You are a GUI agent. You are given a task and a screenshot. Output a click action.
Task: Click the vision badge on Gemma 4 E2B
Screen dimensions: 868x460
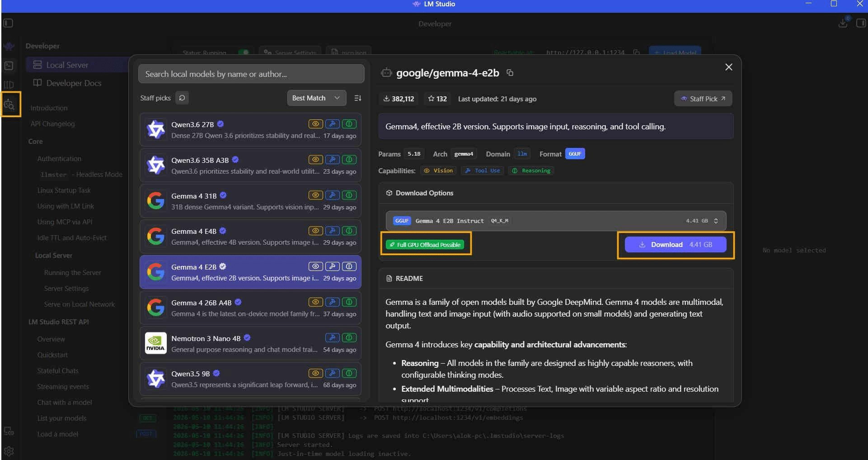[315, 266]
